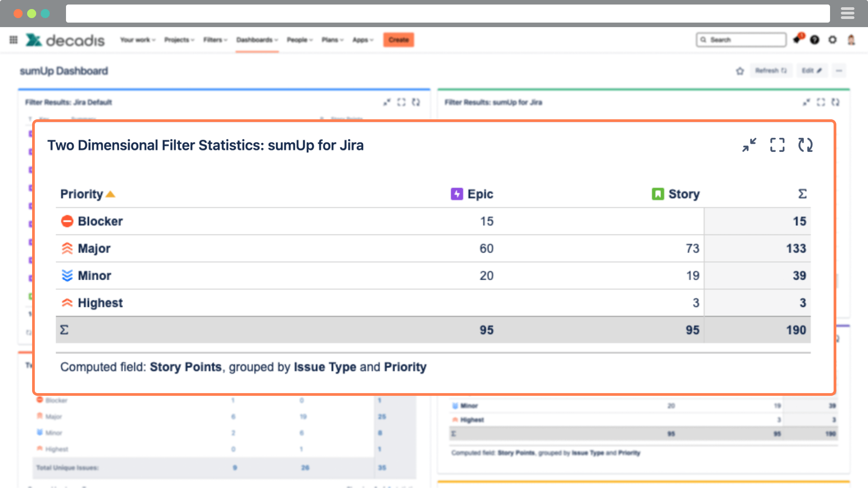Open the notifications icon in header
Viewport: 868px width, 488px height.
[x=797, y=39]
